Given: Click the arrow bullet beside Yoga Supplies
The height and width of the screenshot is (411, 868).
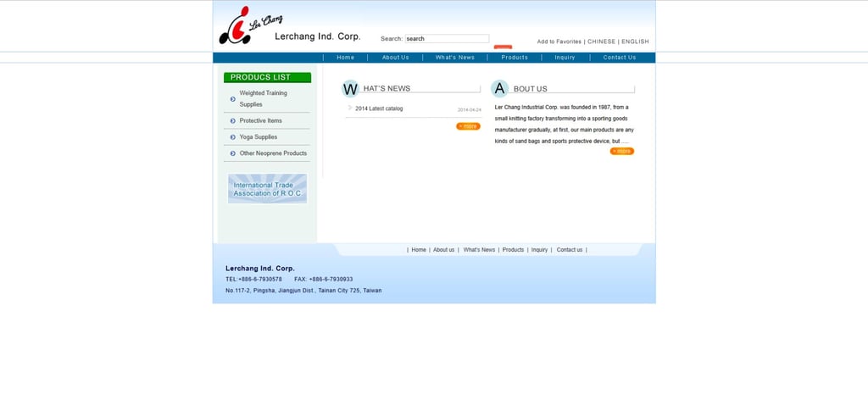Looking at the screenshot, I should click(x=232, y=137).
